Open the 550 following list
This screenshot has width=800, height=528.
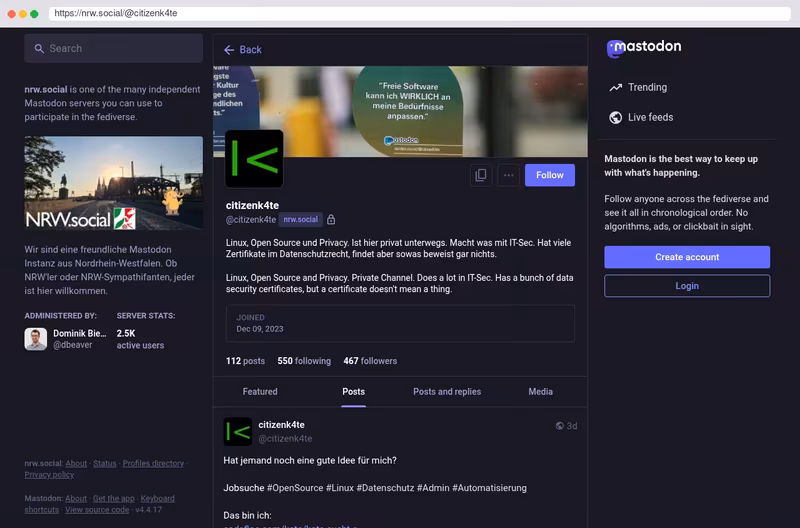(x=304, y=361)
